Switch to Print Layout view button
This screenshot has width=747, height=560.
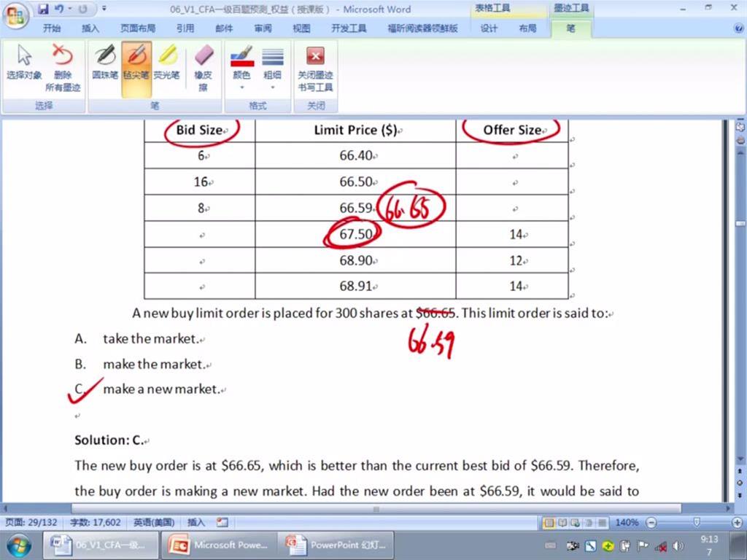tap(549, 523)
